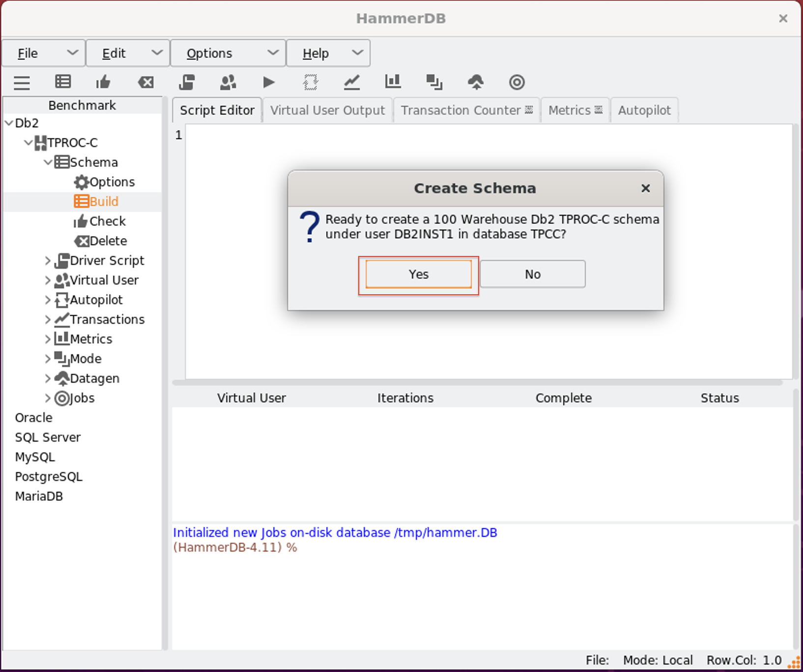This screenshot has height=672, width=803.
Task: Open the hamburger menu in the toolbar
Action: 22,83
